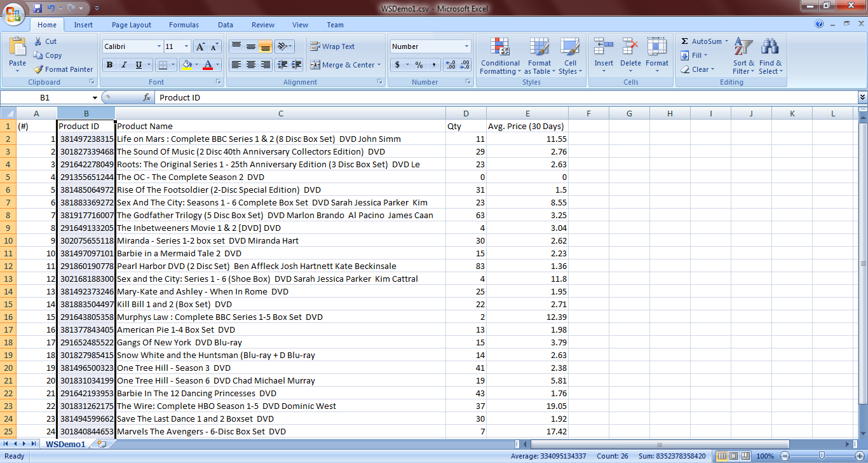Open the font name dropdown
This screenshot has height=463, width=868.
159,46
